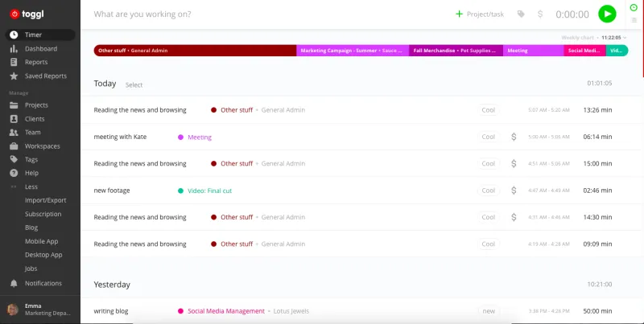Switch to manual mode via the list icon
This screenshot has width=644, height=324.
coord(634,20)
